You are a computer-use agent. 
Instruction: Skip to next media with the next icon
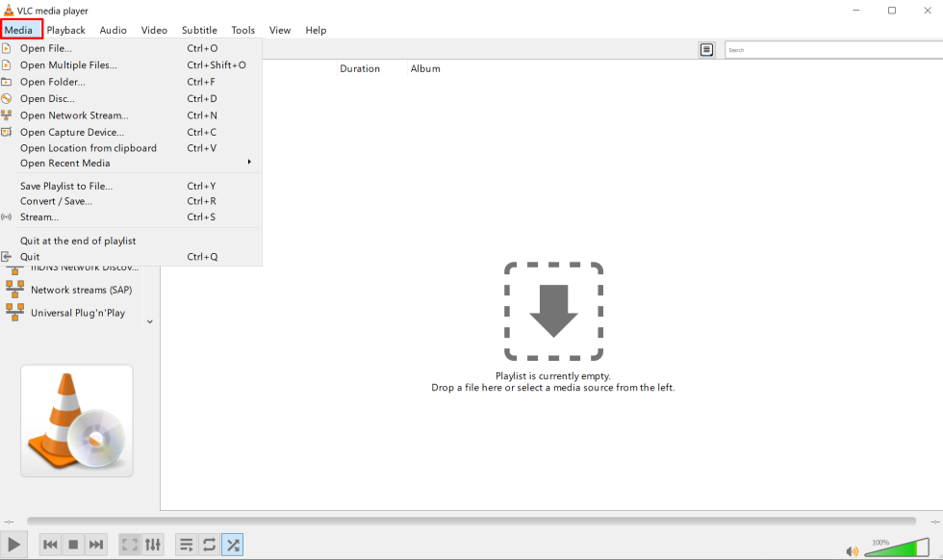(96, 545)
